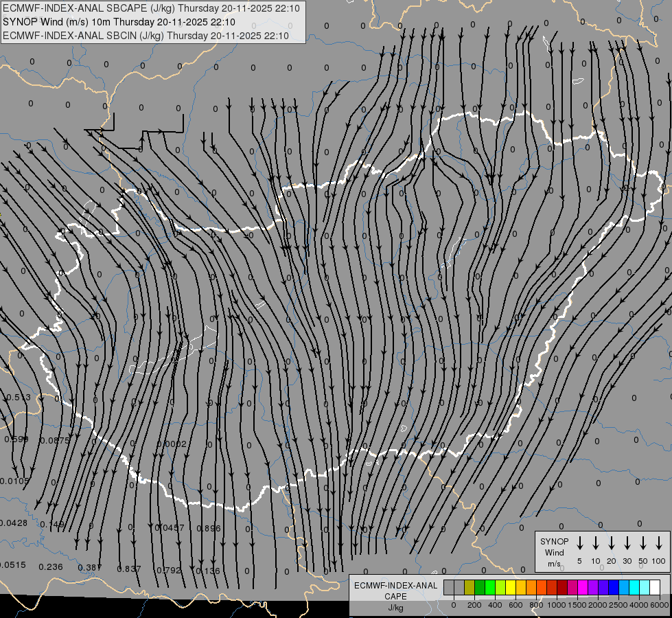Viewport: 672px width, 618px height.
Task: Click the SBCAPE title line in header
Action: click(151, 8)
